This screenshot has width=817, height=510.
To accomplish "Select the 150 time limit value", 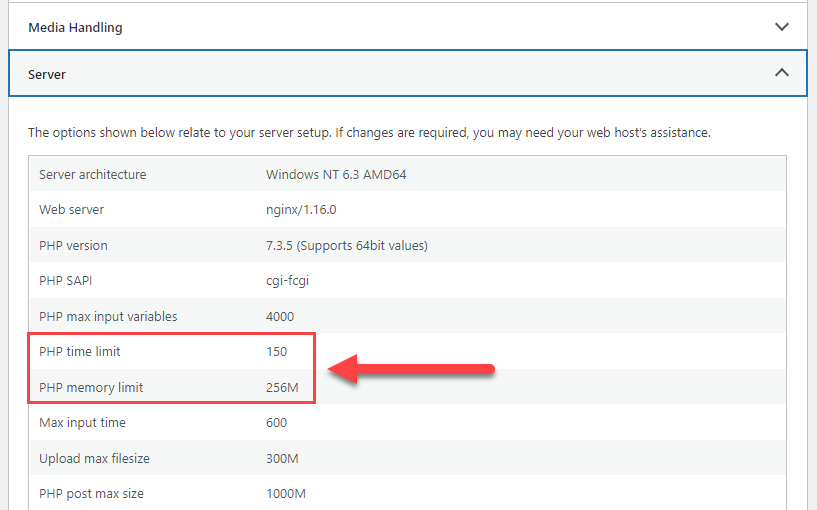I will [277, 352].
